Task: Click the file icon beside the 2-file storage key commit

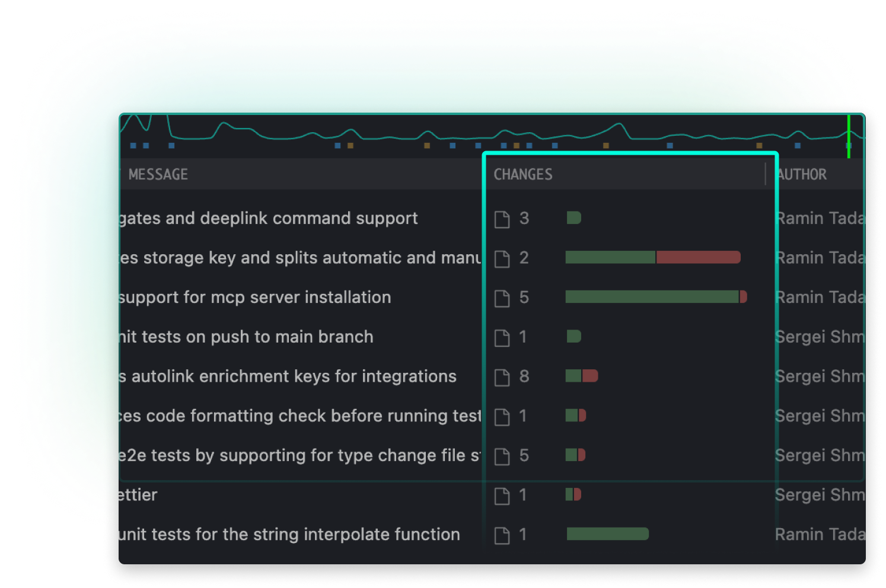Action: coord(503,258)
